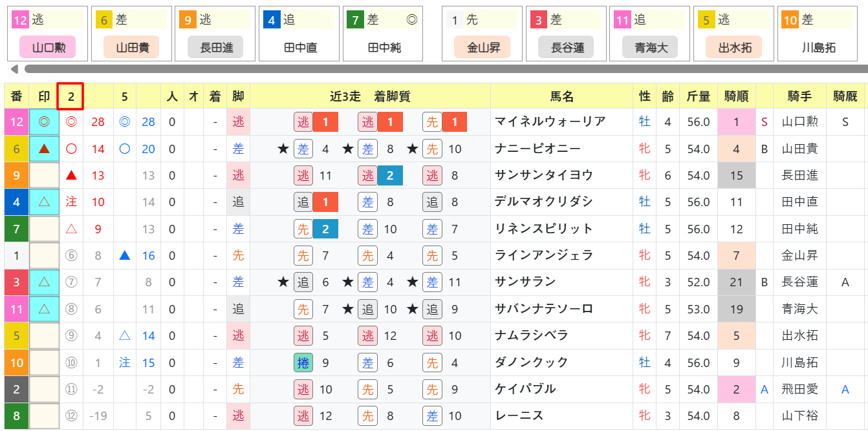
Task: Click the star icon before ナニーピオニー's first race
Action: point(283,149)
